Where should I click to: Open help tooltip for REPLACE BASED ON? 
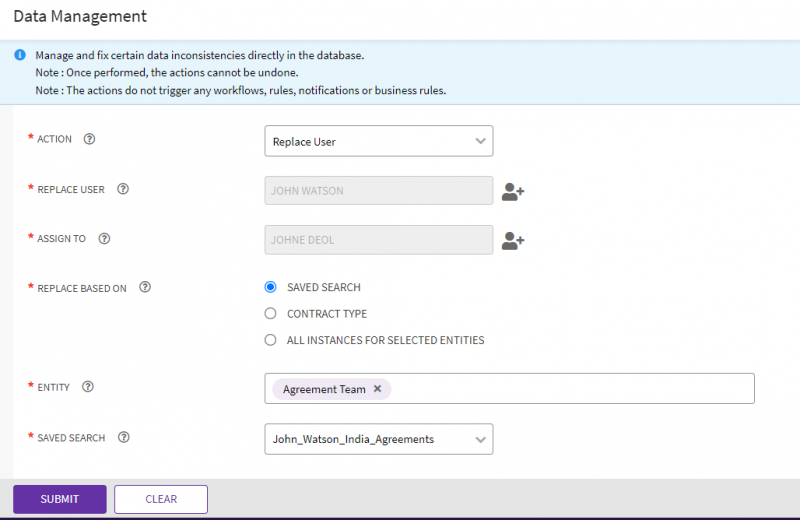point(145,287)
